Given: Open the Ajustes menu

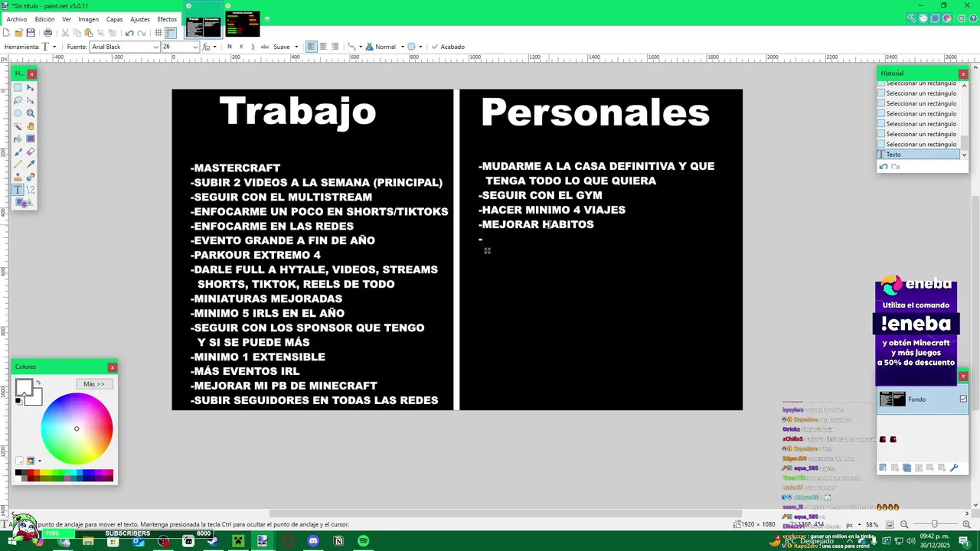Looking at the screenshot, I should tap(140, 19).
